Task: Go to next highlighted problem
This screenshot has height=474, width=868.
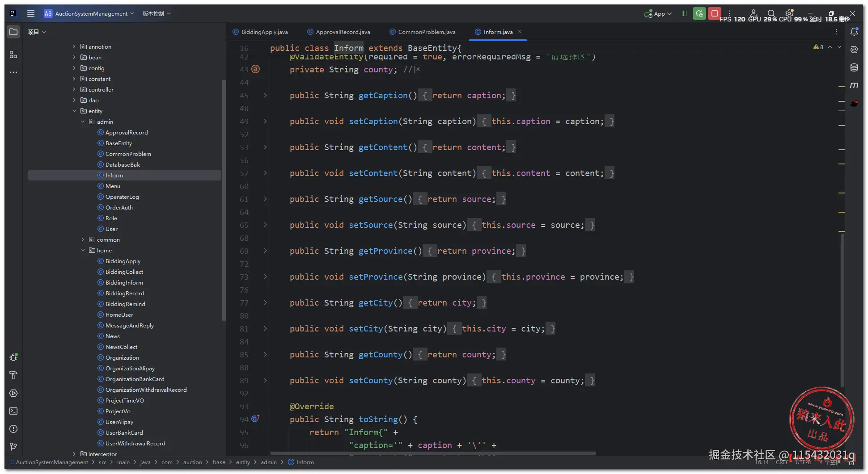Action: point(839,47)
